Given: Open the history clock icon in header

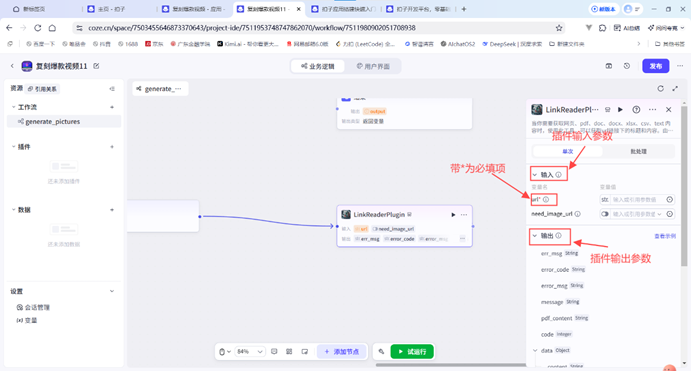Looking at the screenshot, I should (x=627, y=66).
